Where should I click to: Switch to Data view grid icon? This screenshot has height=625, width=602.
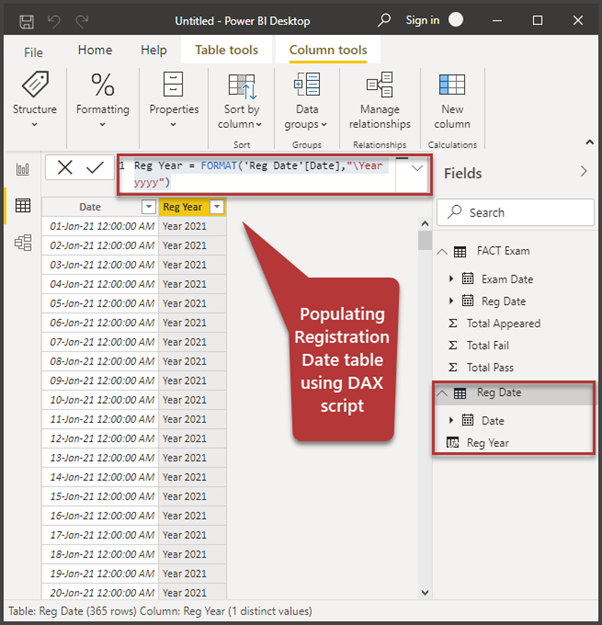pyautogui.click(x=23, y=206)
